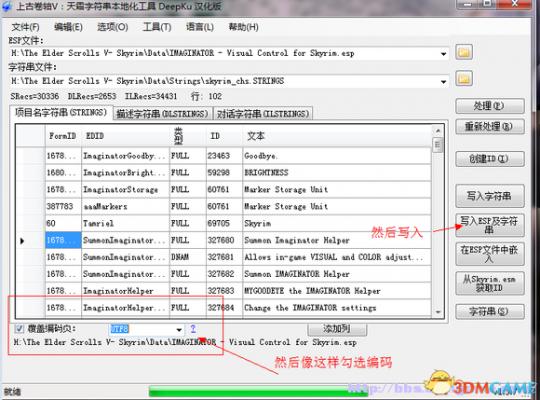
Task: Select the 'Change the IMAGINATOR settings' cell
Action: coord(336,308)
